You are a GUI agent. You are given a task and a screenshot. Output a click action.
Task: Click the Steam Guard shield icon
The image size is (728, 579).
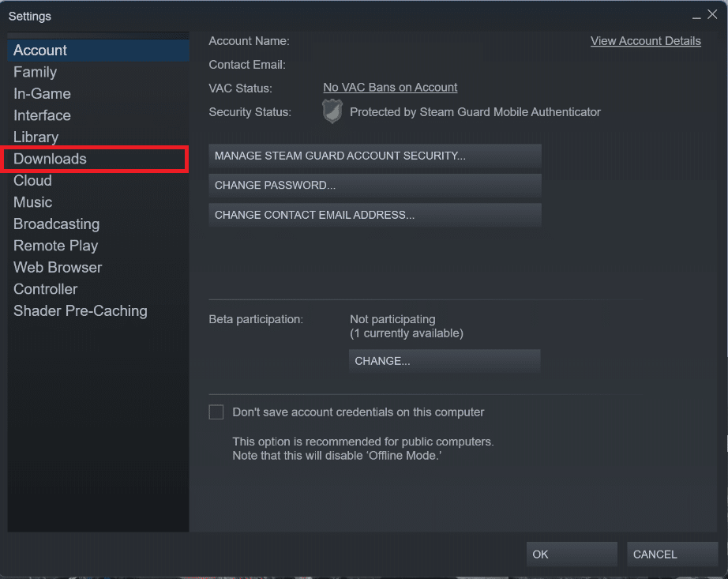332,111
